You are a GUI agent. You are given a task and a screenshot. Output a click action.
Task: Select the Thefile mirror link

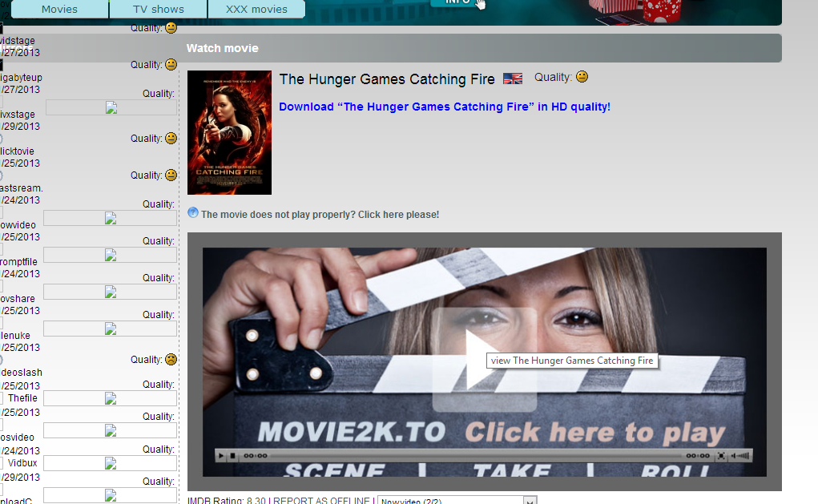click(x=22, y=398)
